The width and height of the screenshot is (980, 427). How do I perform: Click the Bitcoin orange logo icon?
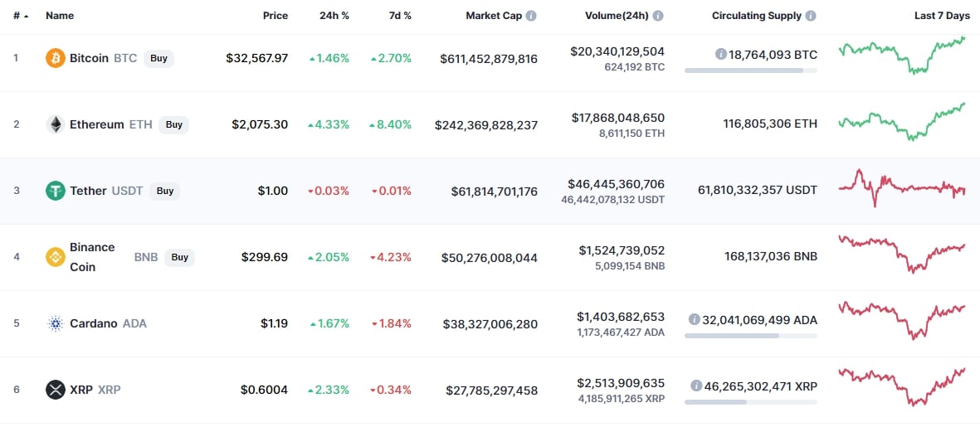[56, 58]
